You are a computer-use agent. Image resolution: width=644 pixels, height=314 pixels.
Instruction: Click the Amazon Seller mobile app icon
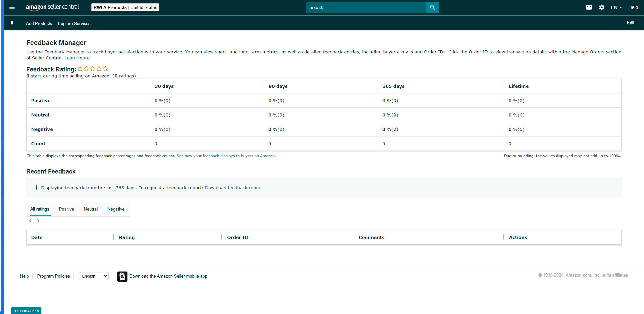pos(122,276)
